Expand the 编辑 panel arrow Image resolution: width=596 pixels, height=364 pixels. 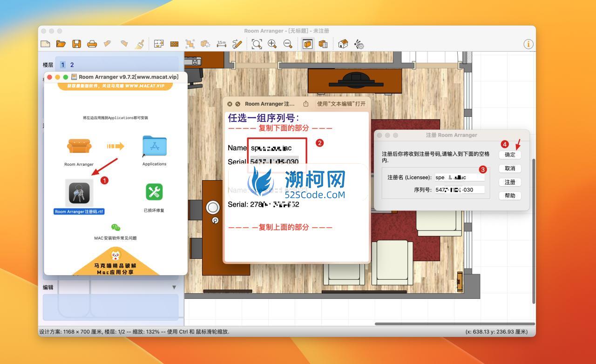[x=175, y=287]
